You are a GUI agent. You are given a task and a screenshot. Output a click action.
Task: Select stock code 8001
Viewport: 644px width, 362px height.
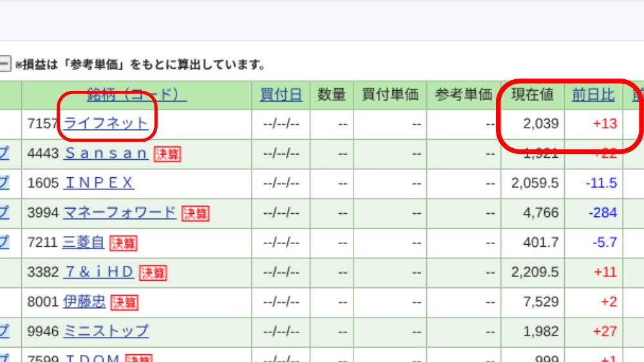[43, 301]
